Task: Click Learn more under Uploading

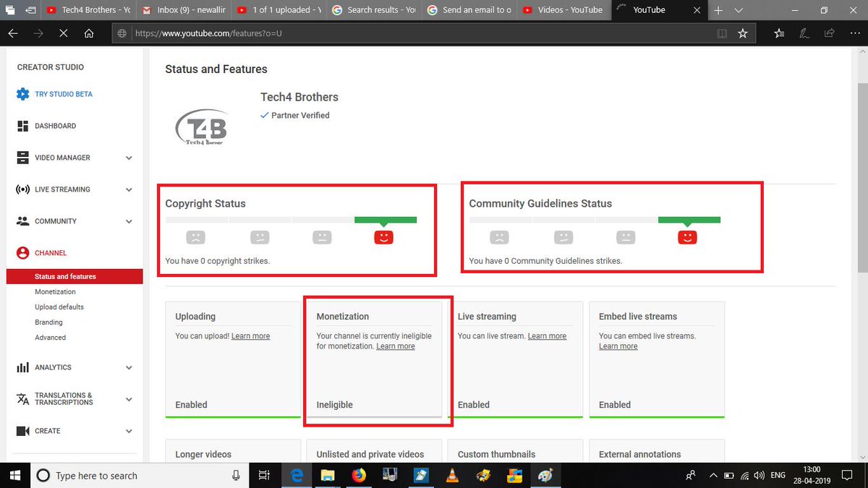Action: [250, 336]
